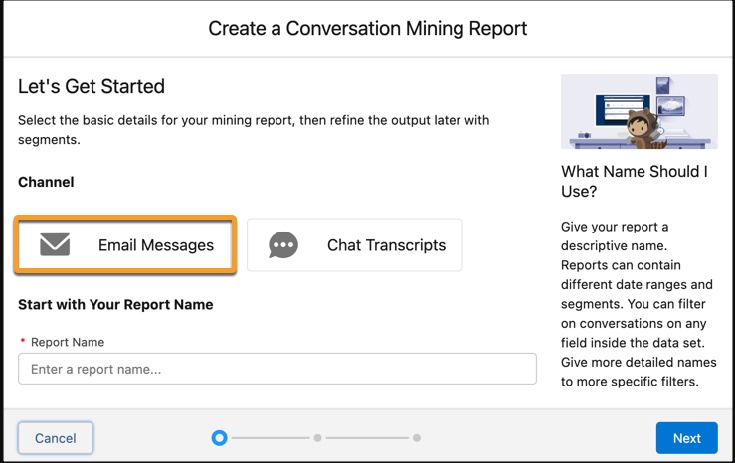Click the Channel section label
The image size is (735, 463).
46,182
